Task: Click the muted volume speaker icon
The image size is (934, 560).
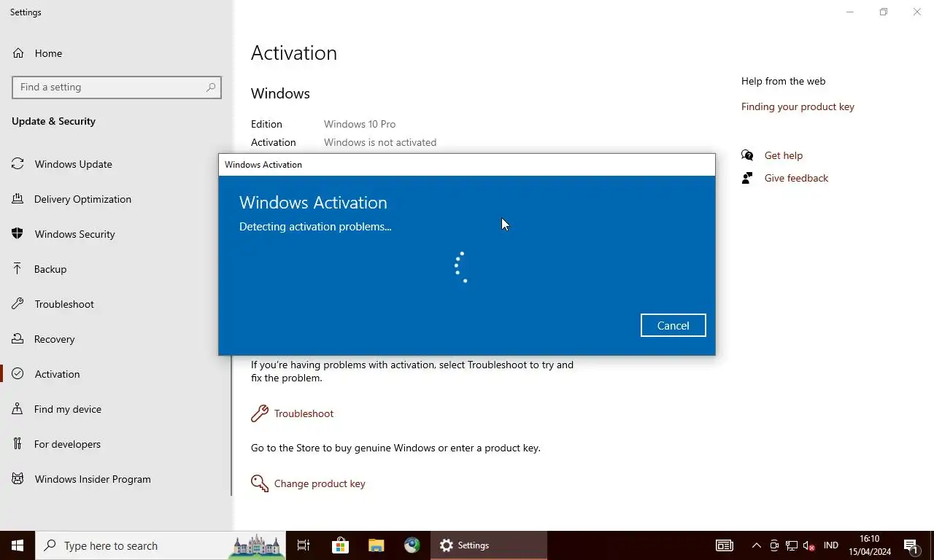Action: coord(808,545)
